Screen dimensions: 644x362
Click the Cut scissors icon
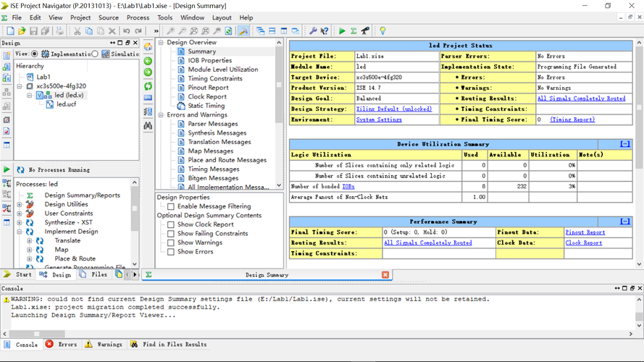(x=78, y=31)
